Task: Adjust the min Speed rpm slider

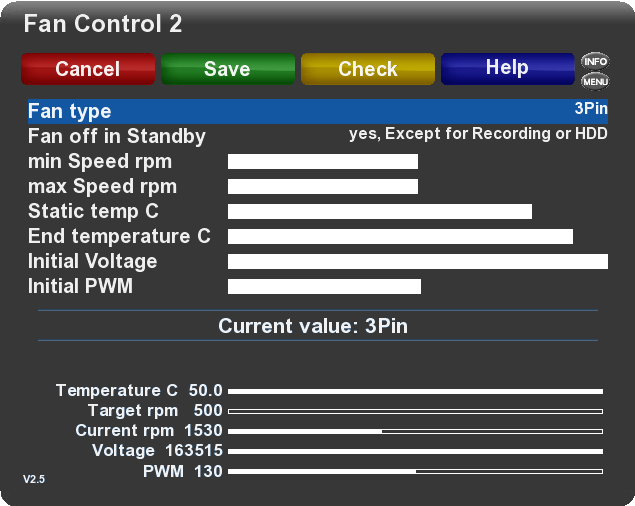Action: (x=323, y=162)
